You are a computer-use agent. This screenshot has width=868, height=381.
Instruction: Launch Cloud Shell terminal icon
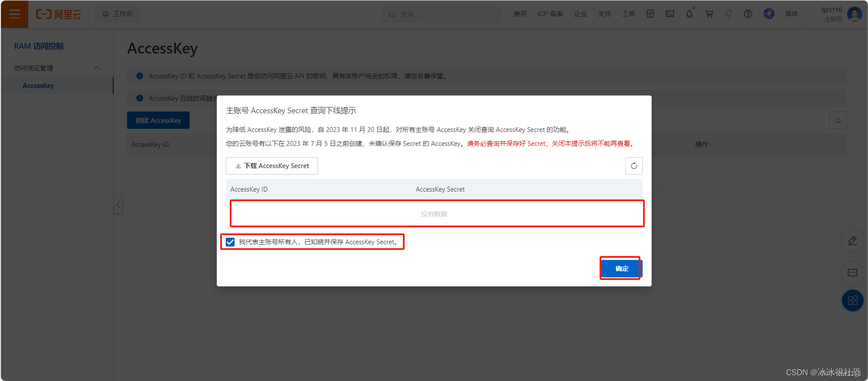[670, 14]
